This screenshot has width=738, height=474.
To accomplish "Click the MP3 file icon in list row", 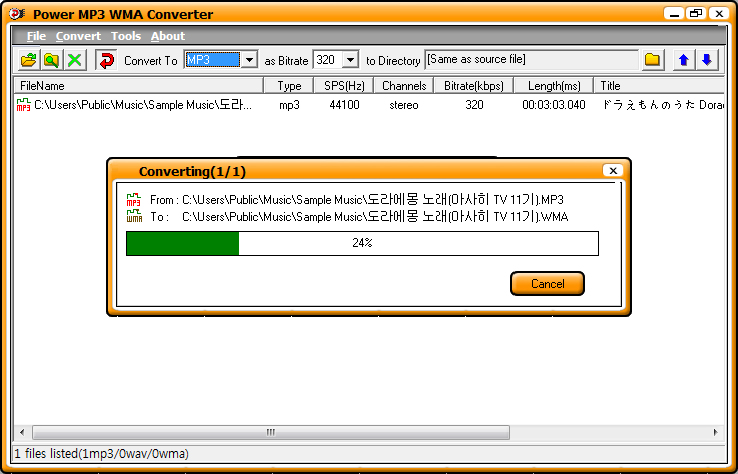I will click(x=24, y=104).
